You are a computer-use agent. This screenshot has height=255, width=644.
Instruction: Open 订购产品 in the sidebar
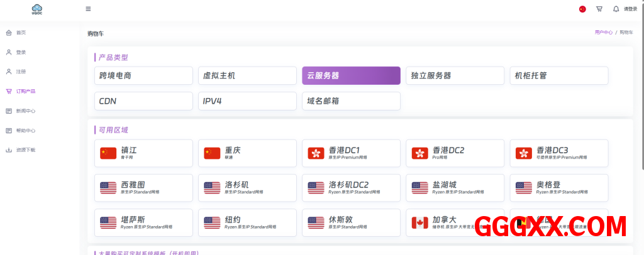pyautogui.click(x=25, y=91)
